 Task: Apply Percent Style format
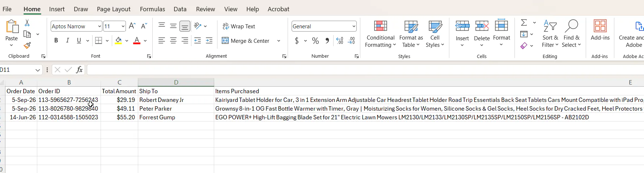pyautogui.click(x=315, y=41)
